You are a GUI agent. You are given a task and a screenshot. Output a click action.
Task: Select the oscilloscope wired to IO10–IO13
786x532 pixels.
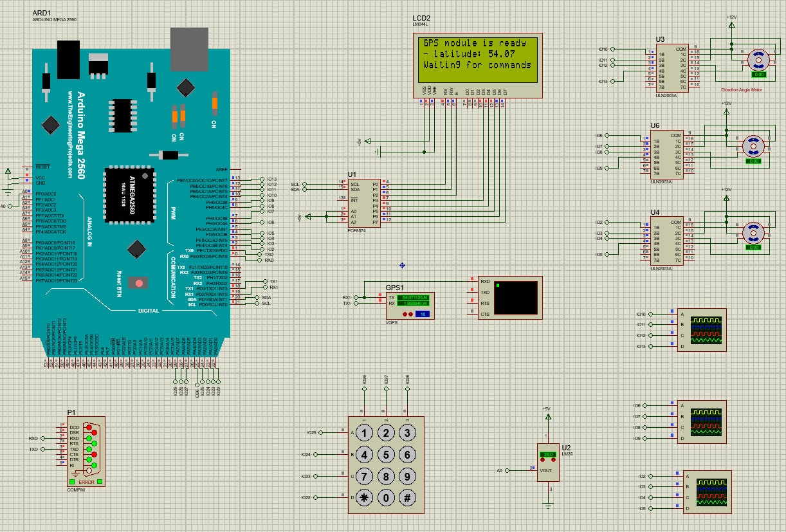(x=702, y=330)
